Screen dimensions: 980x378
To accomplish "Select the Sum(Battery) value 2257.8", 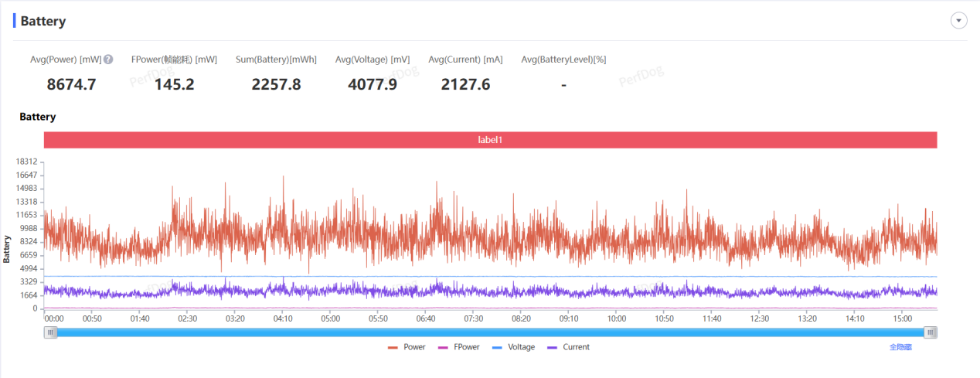I will tap(276, 84).
